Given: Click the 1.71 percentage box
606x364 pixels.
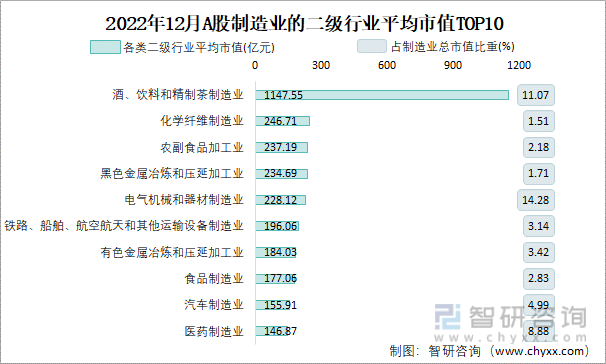Looking at the screenshot, I should (539, 173).
